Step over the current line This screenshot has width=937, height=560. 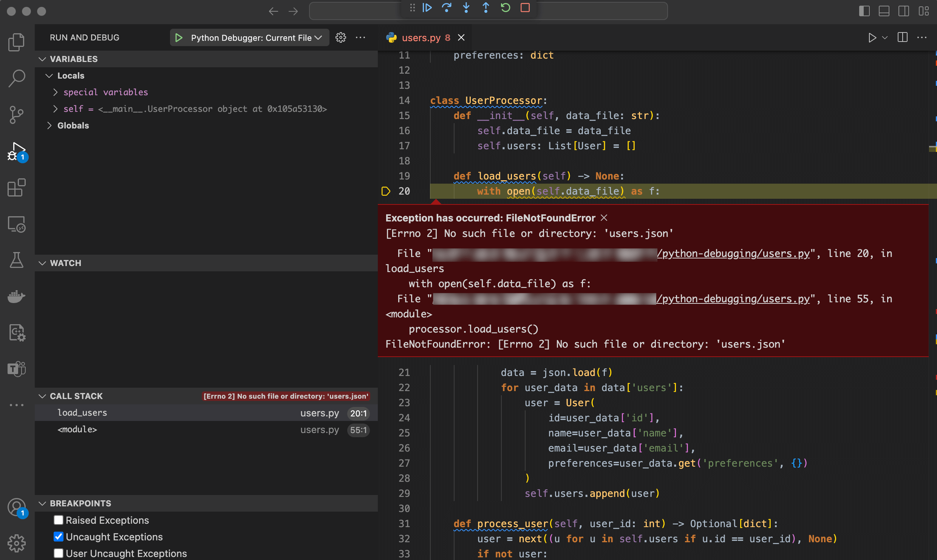pyautogui.click(x=447, y=8)
